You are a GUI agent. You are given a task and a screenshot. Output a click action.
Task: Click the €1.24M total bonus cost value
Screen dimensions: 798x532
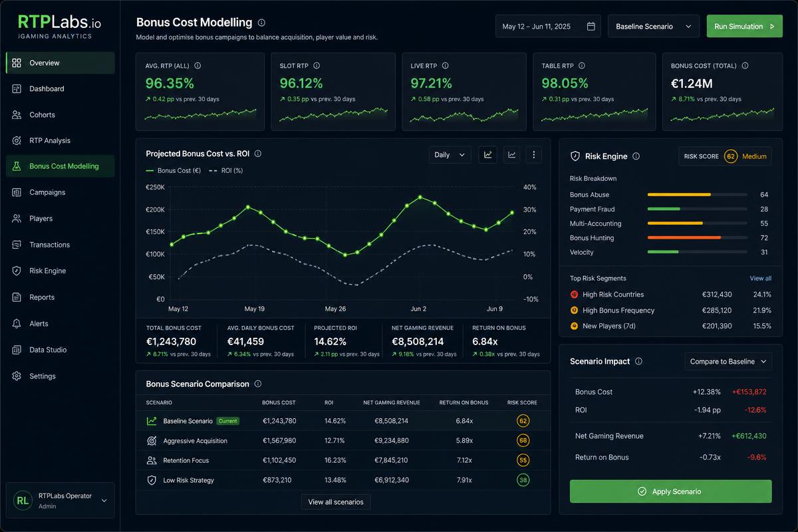[692, 84]
